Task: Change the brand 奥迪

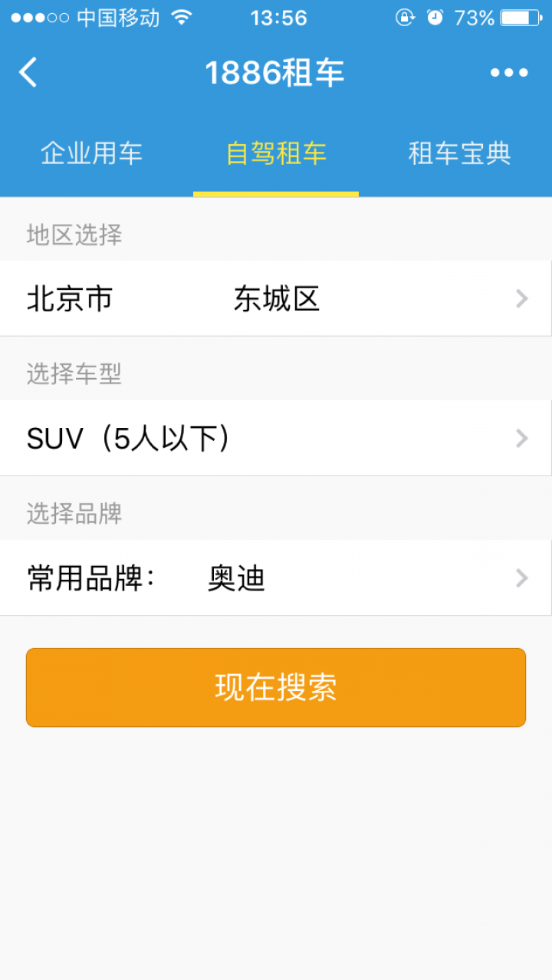Action: click(236, 578)
